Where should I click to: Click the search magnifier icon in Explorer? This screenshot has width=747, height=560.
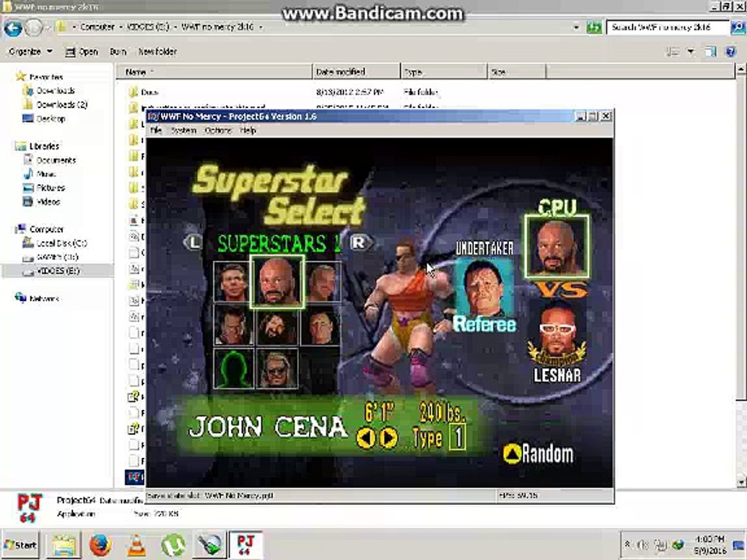click(737, 28)
